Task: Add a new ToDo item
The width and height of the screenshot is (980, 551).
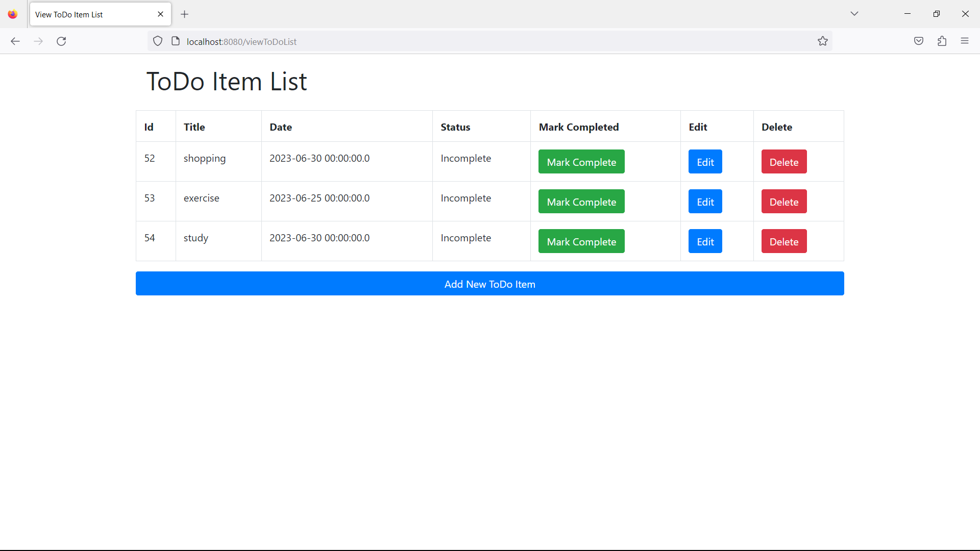Action: 490,284
